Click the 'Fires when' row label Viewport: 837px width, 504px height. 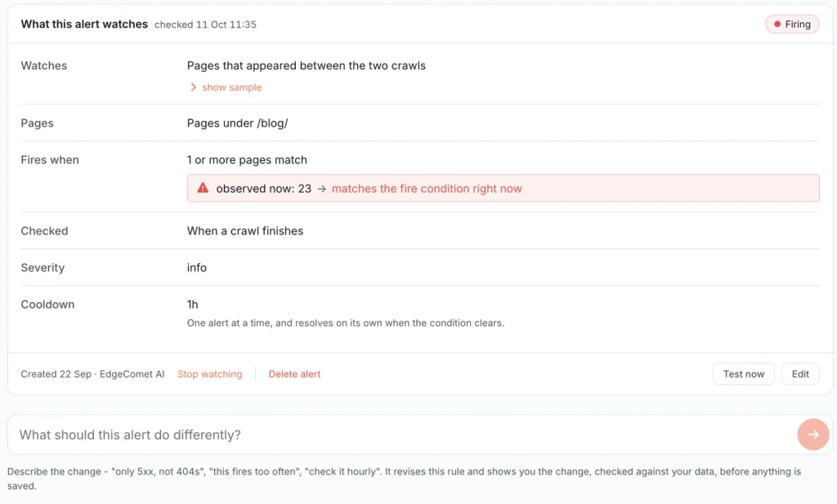[x=50, y=160]
